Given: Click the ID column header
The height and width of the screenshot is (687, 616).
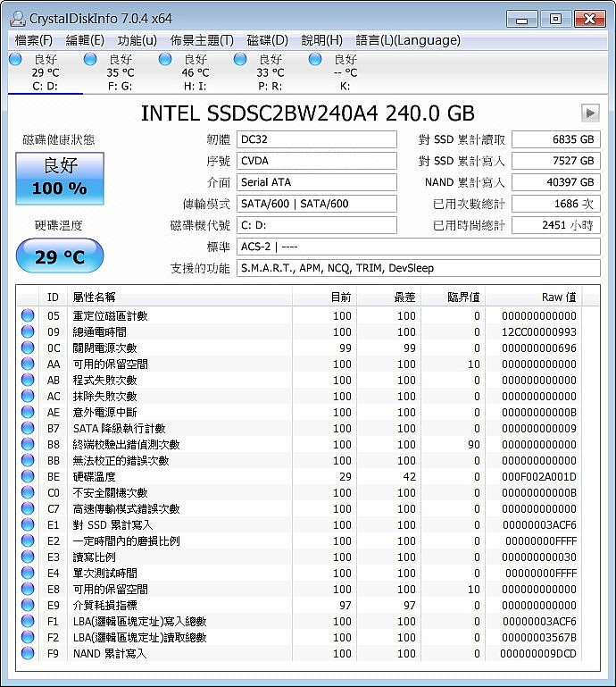Looking at the screenshot, I should click(x=53, y=297).
